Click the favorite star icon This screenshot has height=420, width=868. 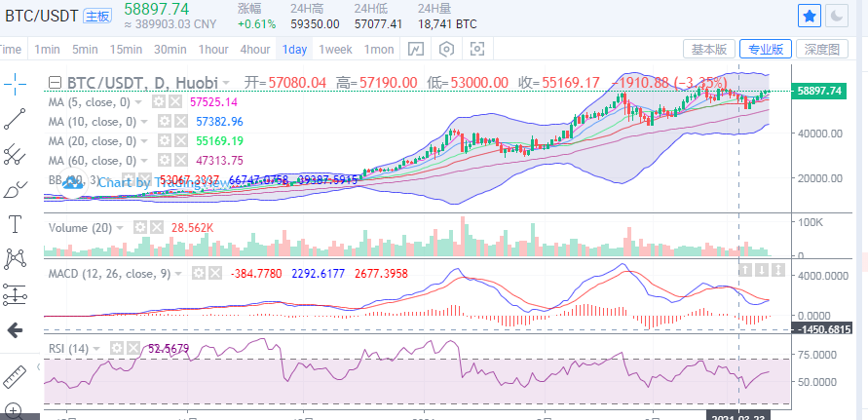click(810, 16)
